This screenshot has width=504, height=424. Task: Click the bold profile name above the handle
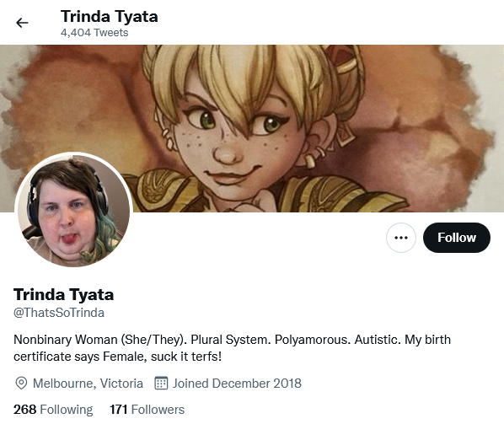coord(64,294)
